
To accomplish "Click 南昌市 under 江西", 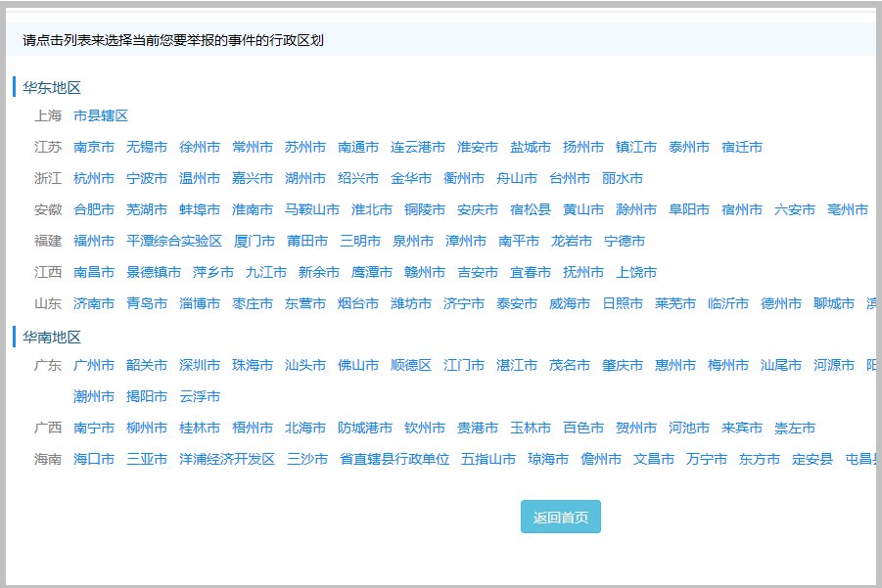I will coord(95,272).
